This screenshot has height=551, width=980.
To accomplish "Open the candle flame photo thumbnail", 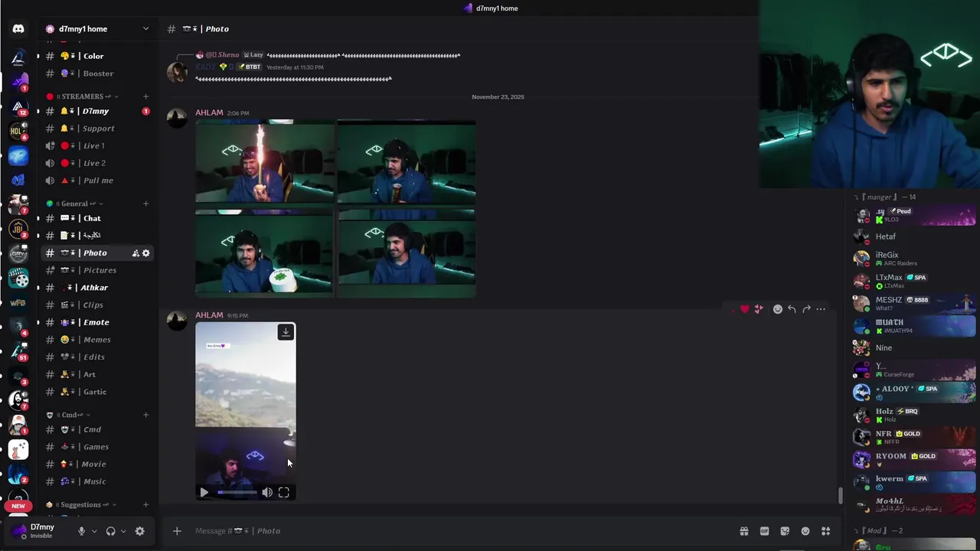I will click(x=264, y=163).
